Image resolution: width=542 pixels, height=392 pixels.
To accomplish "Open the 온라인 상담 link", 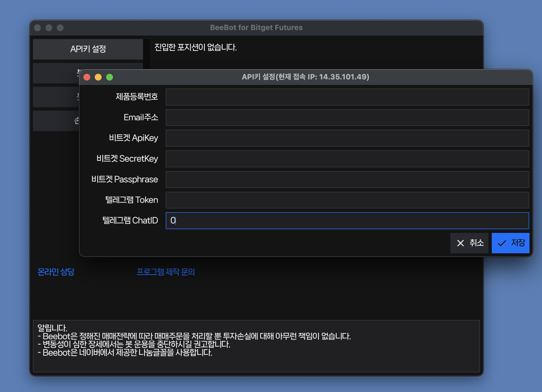I will click(56, 272).
